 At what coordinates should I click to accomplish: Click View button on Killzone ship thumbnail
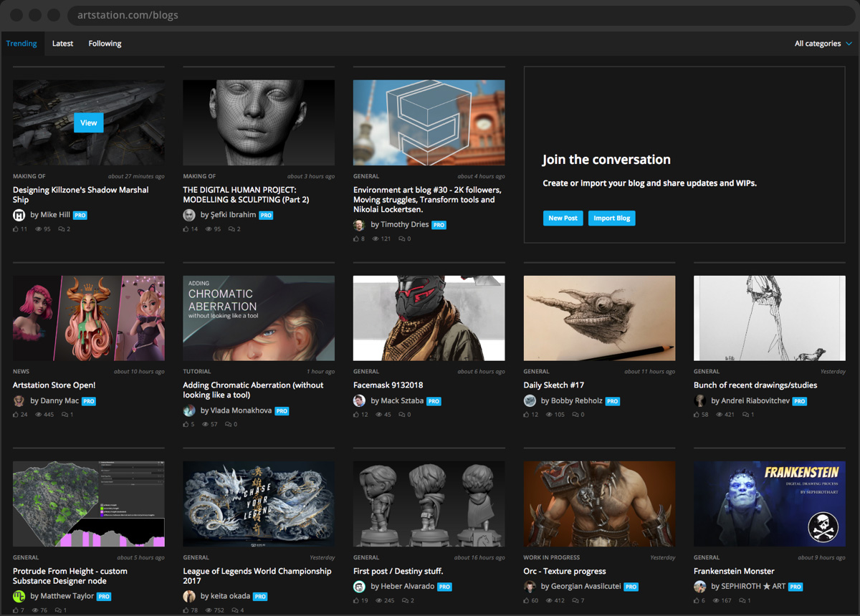click(x=89, y=122)
